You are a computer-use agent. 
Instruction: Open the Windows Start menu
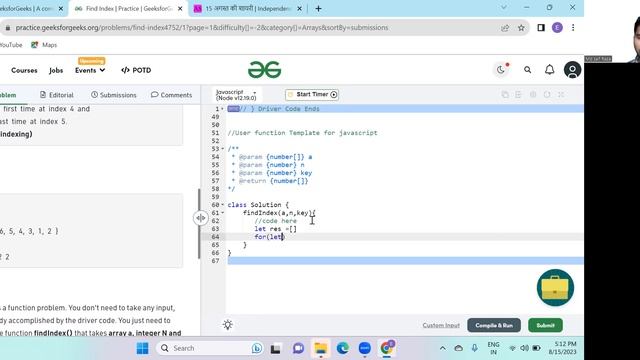142,348
